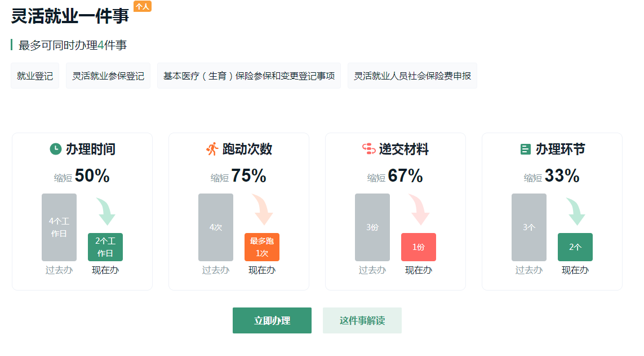The image size is (644, 356).
Task: Choose the 灵活就业人员社会保险费申报 tag
Action: click(x=412, y=76)
